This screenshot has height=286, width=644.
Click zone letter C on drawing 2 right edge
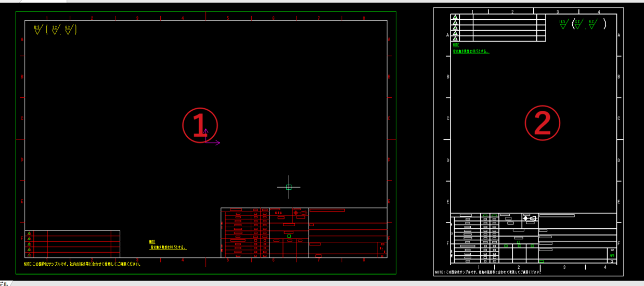619,119
